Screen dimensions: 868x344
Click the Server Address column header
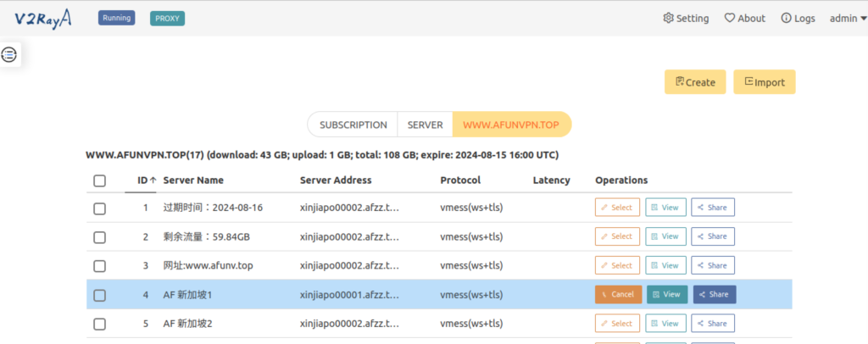point(336,180)
